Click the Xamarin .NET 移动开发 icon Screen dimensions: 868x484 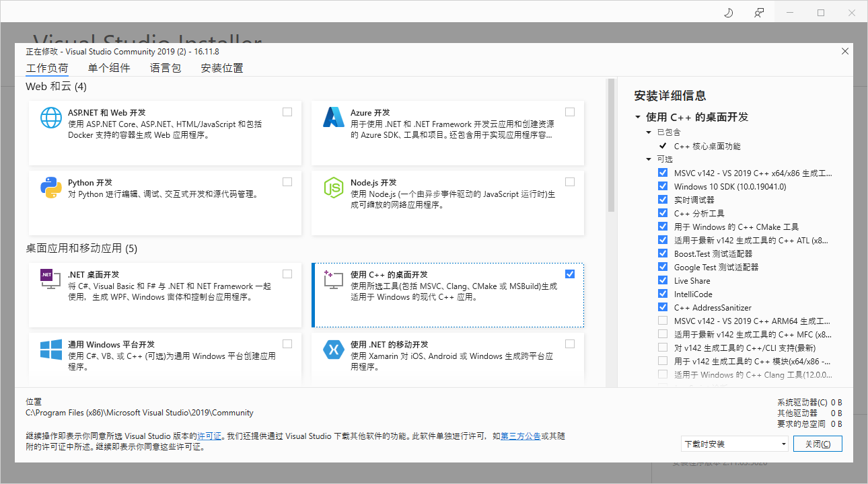pyautogui.click(x=334, y=350)
